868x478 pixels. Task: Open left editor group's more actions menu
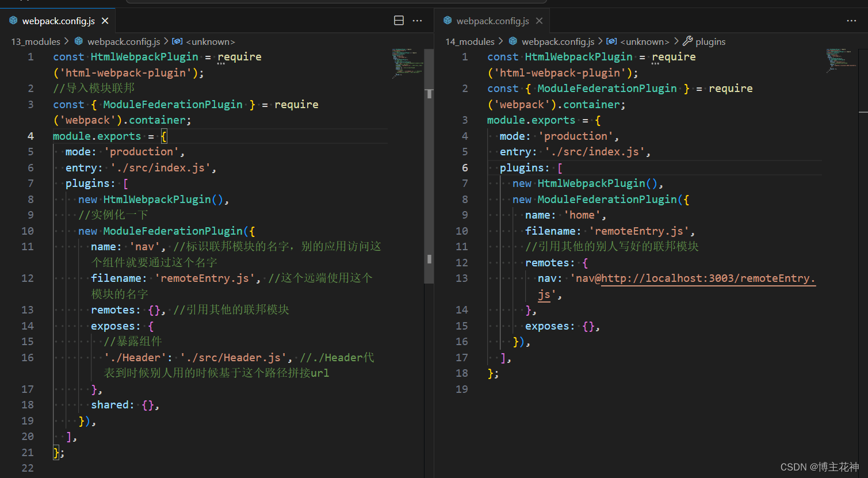[418, 21]
